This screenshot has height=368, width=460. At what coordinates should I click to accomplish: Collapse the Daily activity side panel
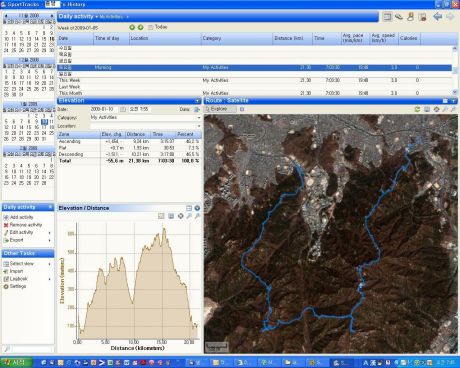pyautogui.click(x=50, y=207)
